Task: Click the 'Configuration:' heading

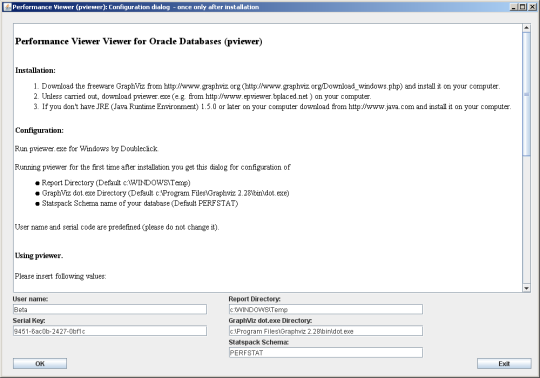Action: 39,130
